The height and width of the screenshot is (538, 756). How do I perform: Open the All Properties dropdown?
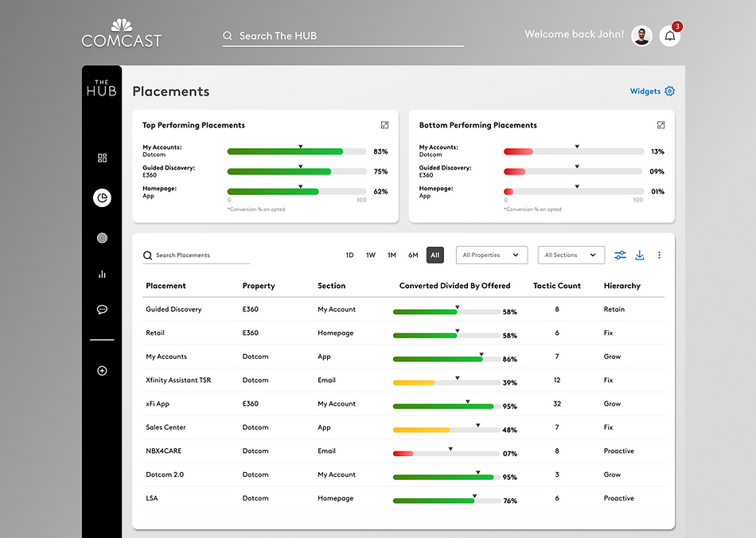[x=492, y=255]
